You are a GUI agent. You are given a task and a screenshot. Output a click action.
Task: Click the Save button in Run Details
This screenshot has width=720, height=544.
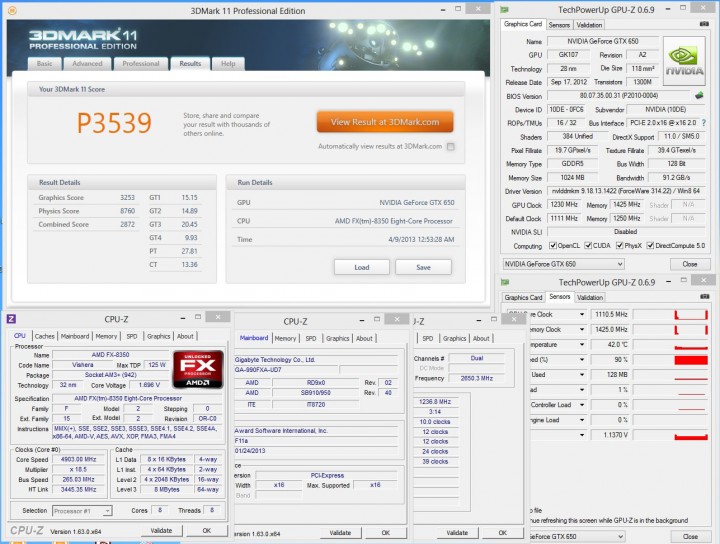pyautogui.click(x=423, y=267)
